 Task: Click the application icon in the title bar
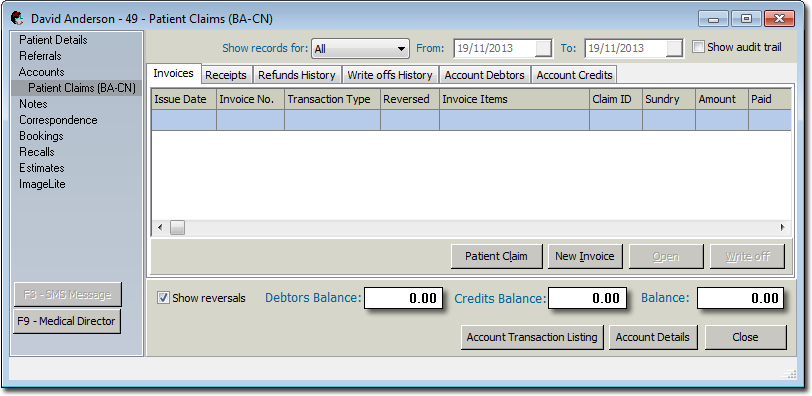17,19
